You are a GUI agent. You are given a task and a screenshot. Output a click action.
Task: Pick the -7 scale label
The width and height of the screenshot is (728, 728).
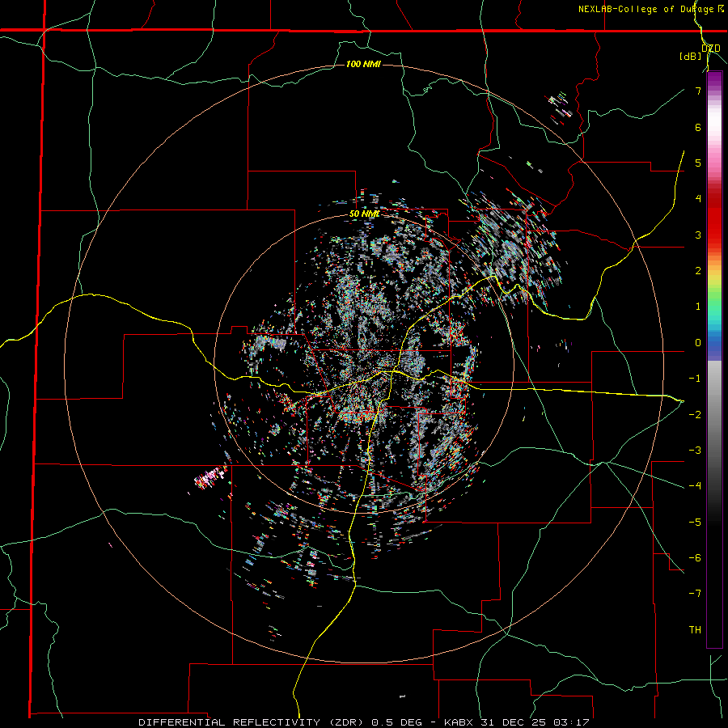[695, 594]
